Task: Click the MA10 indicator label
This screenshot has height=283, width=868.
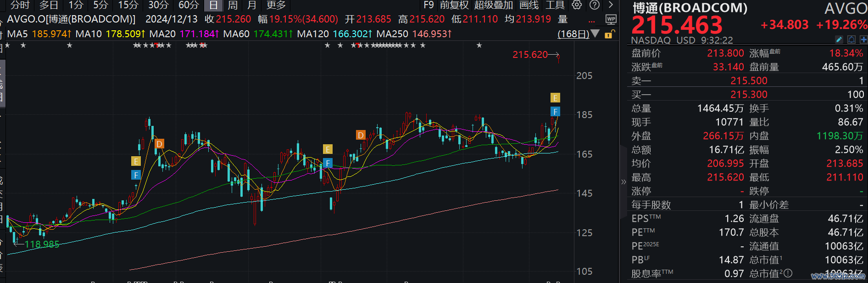Action: [x=89, y=34]
